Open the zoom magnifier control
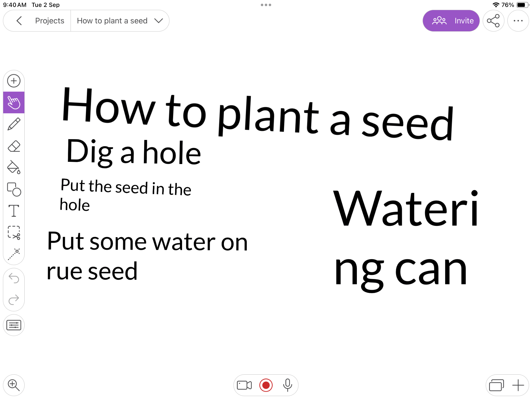The image size is (532, 399). point(14,385)
